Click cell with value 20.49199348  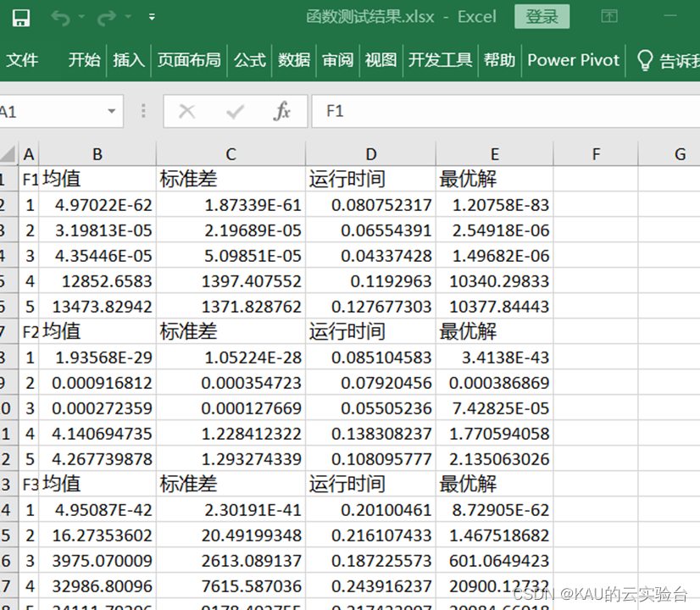coord(231,535)
